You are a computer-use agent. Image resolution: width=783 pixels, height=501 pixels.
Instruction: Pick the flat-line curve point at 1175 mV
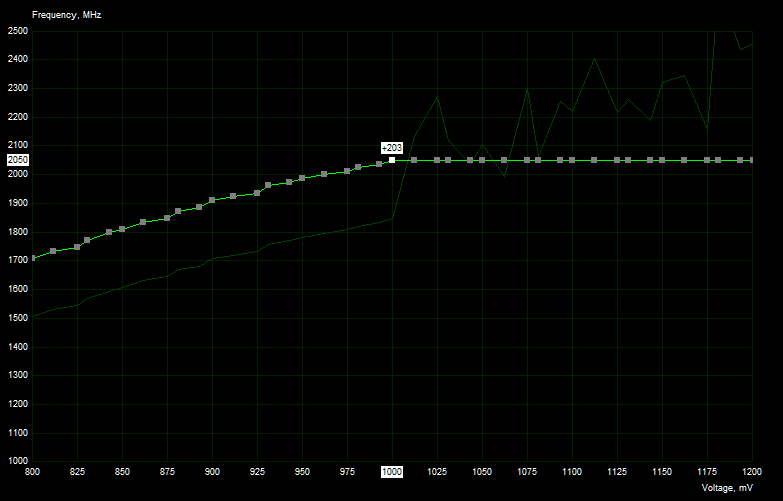pos(707,160)
